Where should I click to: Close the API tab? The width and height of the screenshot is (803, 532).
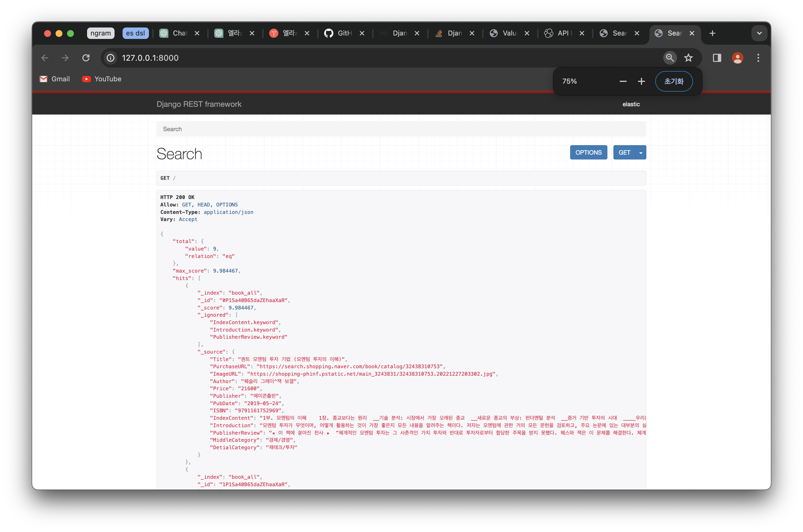(x=582, y=33)
